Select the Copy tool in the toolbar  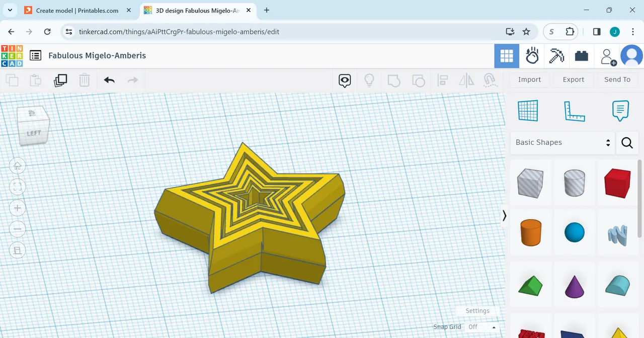point(12,80)
